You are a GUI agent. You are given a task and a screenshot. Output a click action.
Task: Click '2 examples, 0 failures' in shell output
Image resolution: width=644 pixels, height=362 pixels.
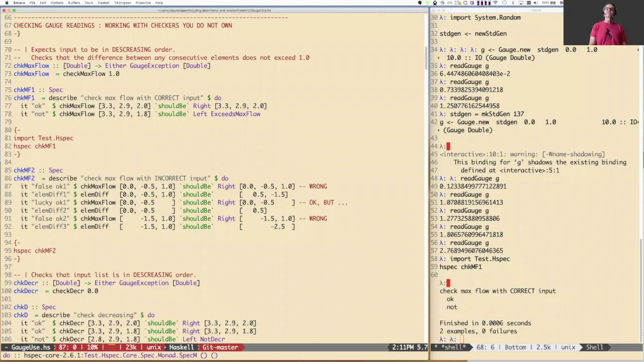478,331
